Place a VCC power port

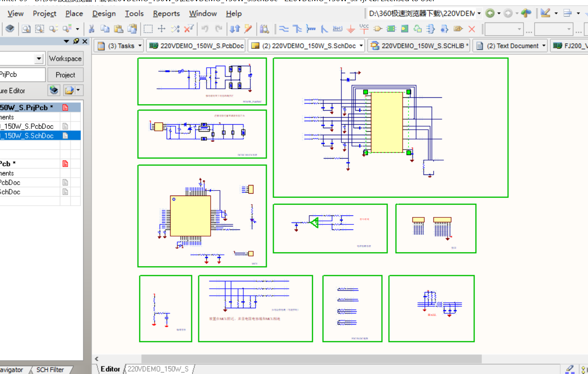364,28
